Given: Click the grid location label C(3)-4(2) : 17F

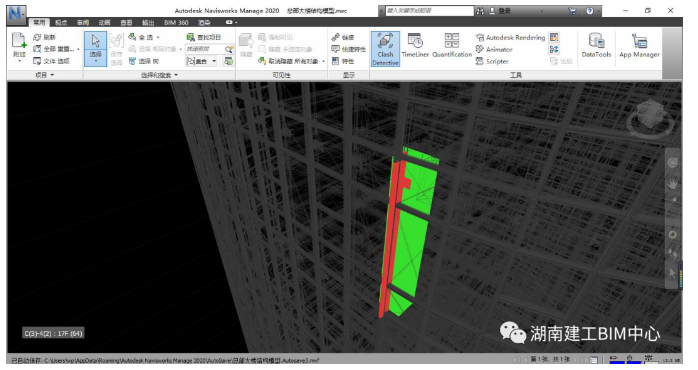Looking at the screenshot, I should pyautogui.click(x=53, y=333).
